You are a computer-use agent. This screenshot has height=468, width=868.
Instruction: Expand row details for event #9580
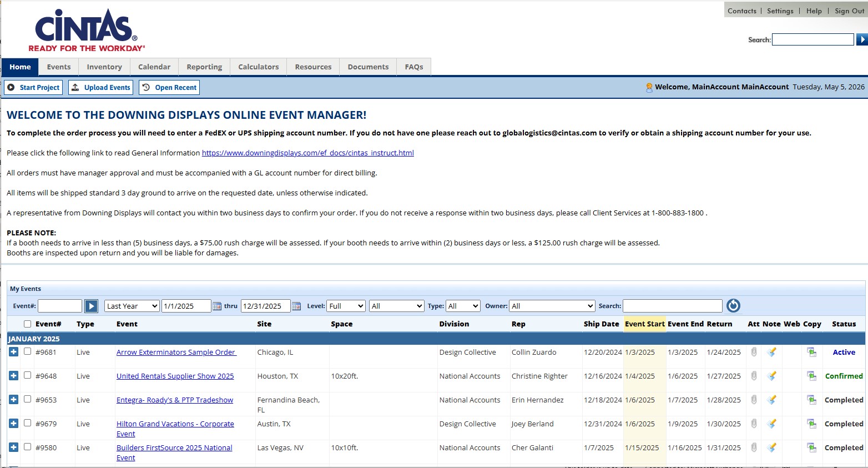[x=14, y=447]
